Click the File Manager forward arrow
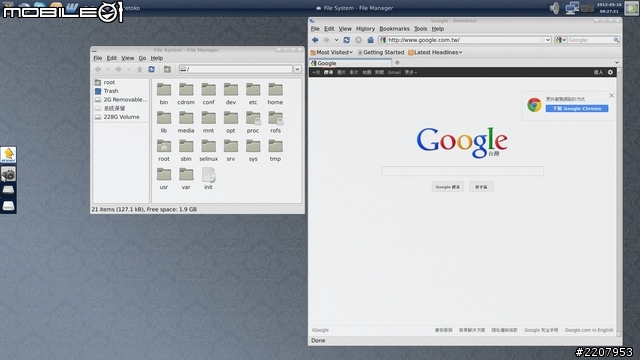640x360 pixels. [118, 69]
